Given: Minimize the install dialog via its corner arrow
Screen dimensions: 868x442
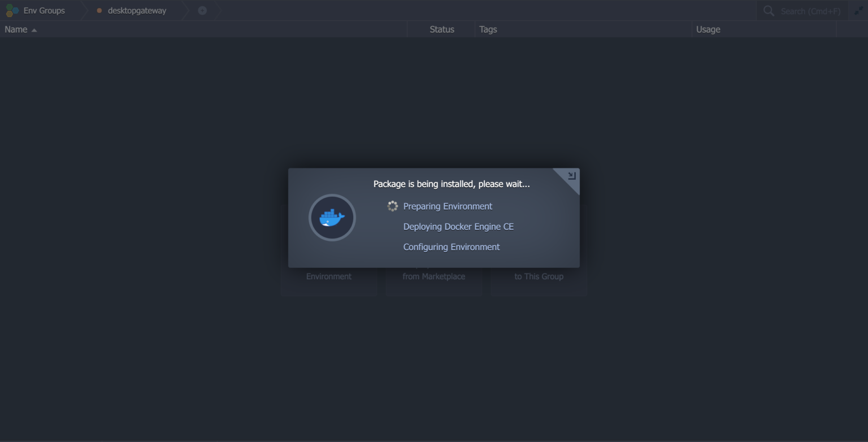Looking at the screenshot, I should [572, 175].
